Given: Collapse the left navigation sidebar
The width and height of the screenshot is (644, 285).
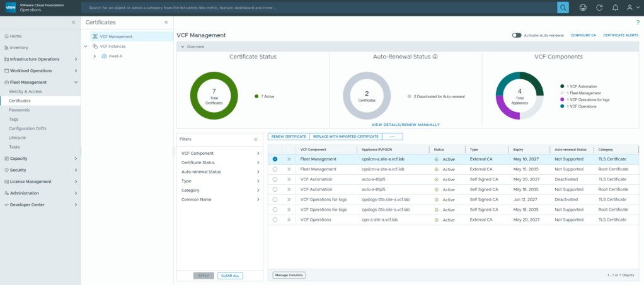Looking at the screenshot, I should [73, 22].
